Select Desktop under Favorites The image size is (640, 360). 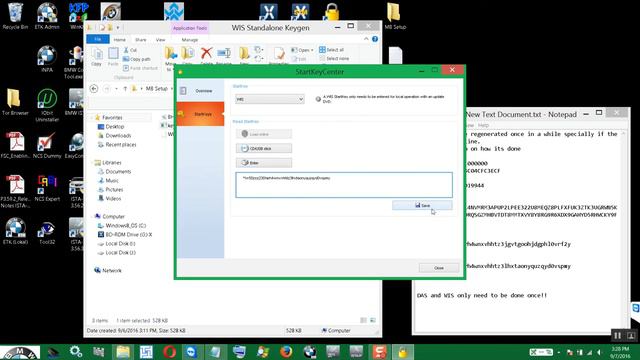[111, 127]
